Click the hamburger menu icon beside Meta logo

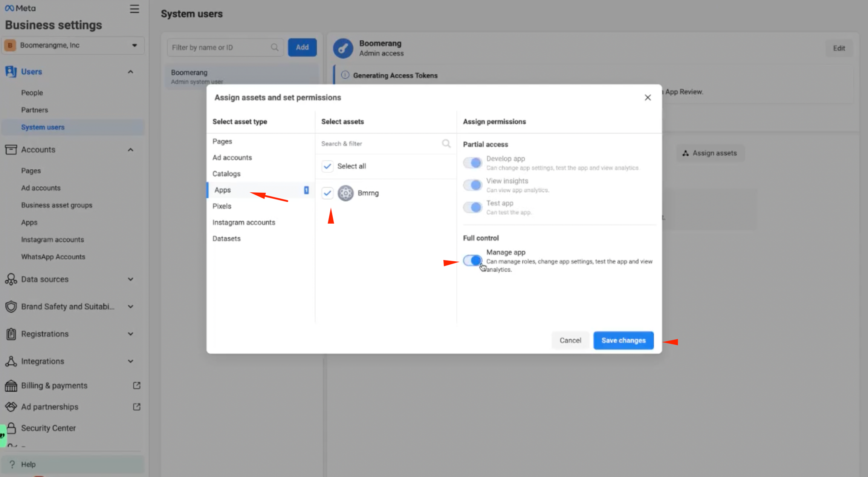pyautogui.click(x=134, y=9)
